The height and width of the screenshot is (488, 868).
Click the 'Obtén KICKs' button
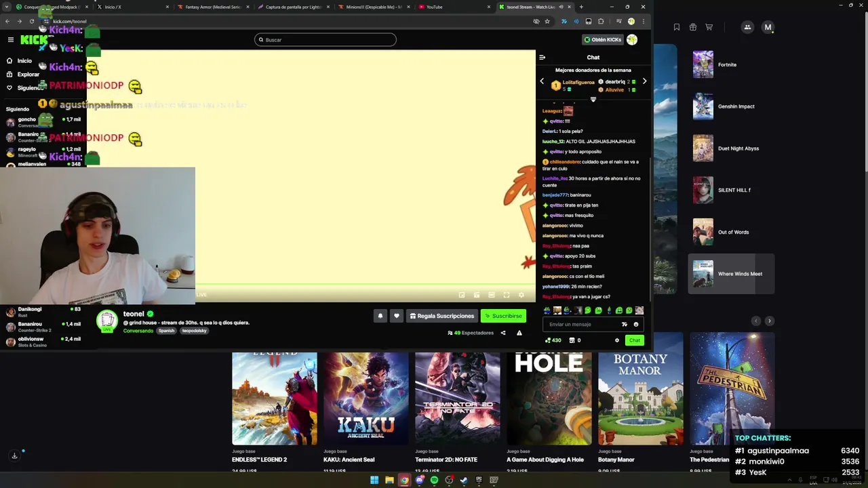pyautogui.click(x=603, y=40)
